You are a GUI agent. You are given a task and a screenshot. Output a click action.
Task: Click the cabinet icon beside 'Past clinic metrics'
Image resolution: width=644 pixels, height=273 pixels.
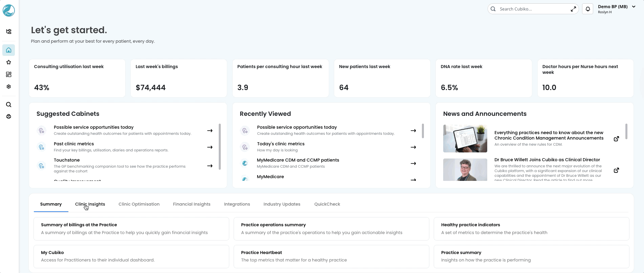point(41,147)
